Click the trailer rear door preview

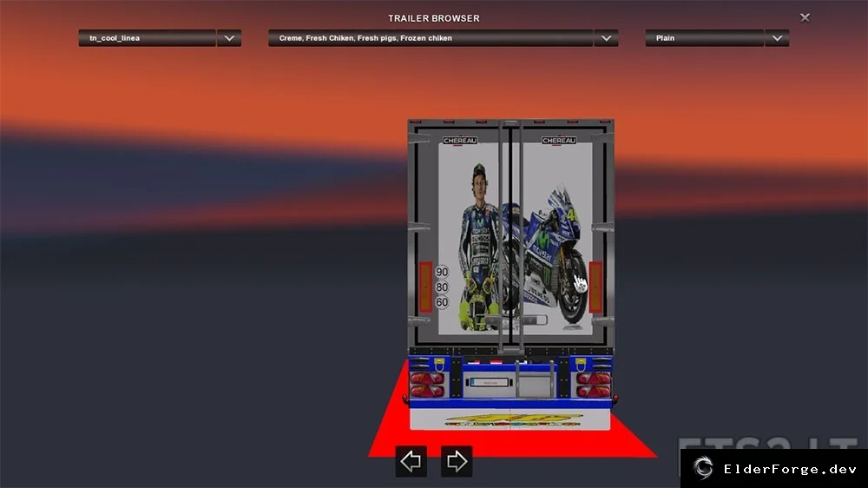(x=510, y=236)
